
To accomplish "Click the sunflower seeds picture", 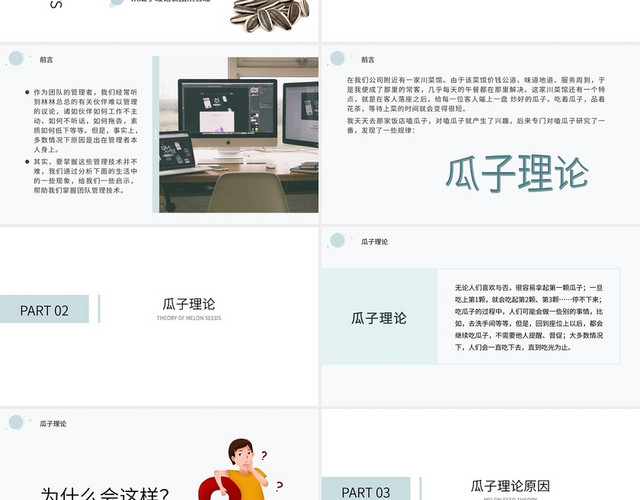I will coord(269,16).
